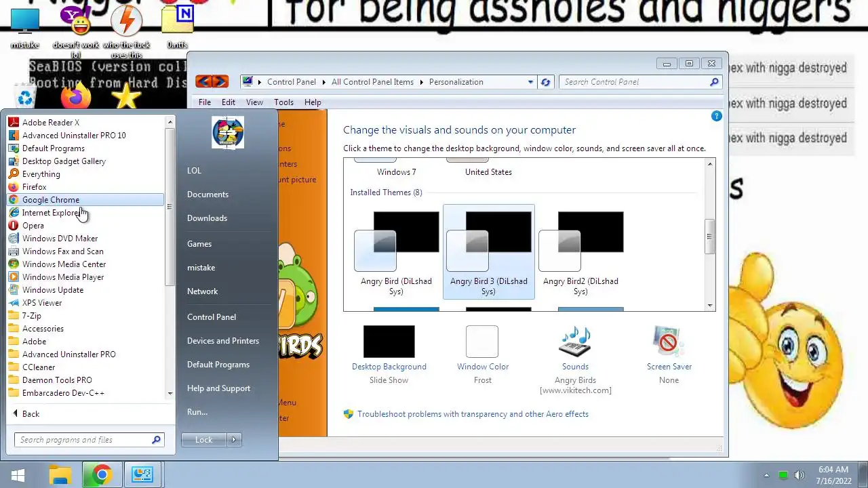Viewport: 868px width, 488px height.
Task: Select the Angry Bird2 (DiLshad Sys) theme
Action: (580, 252)
